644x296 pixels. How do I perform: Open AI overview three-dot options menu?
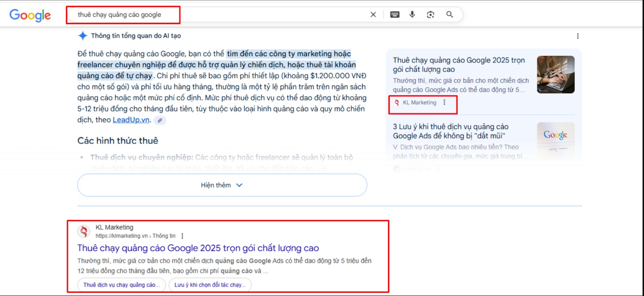[x=578, y=36]
